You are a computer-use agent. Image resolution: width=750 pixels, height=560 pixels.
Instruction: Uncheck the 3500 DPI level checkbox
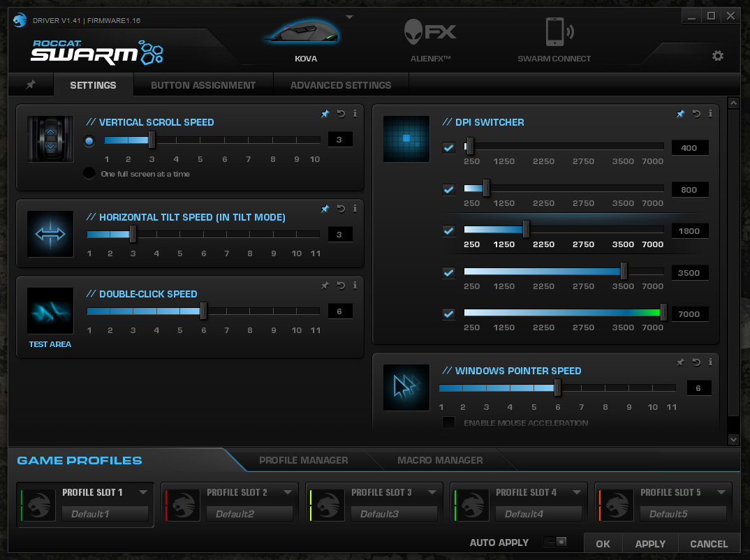click(x=448, y=272)
